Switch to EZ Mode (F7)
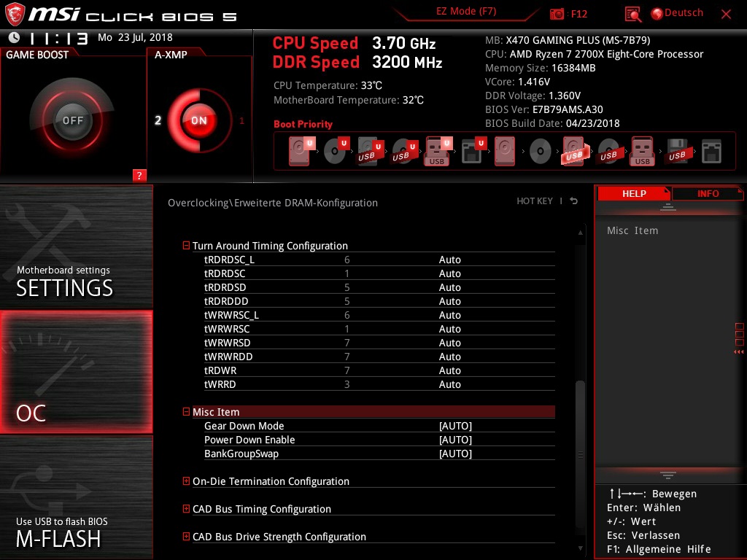747x560 pixels. 466,11
